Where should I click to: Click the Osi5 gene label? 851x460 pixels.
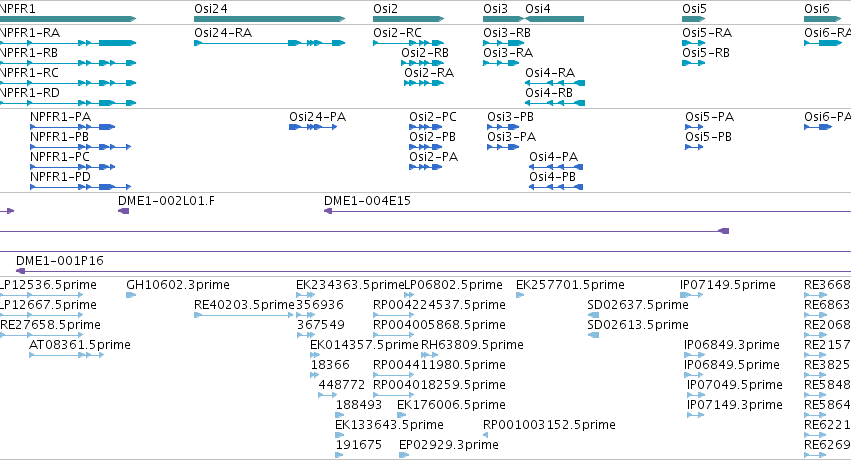click(x=694, y=9)
